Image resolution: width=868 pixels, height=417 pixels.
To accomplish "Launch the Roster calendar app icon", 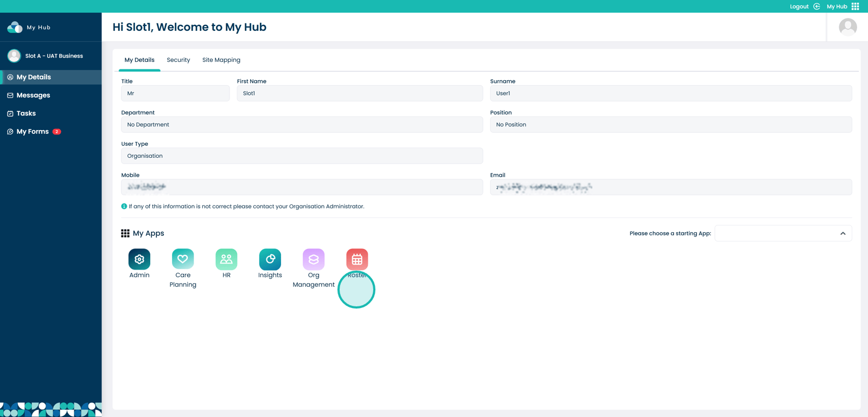I will [357, 259].
